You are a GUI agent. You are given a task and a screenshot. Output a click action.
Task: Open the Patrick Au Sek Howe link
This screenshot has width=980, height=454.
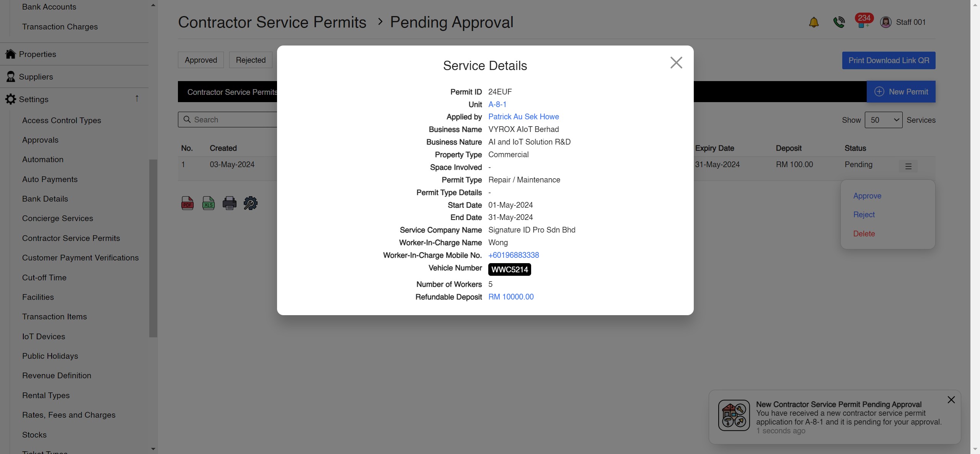pos(523,117)
